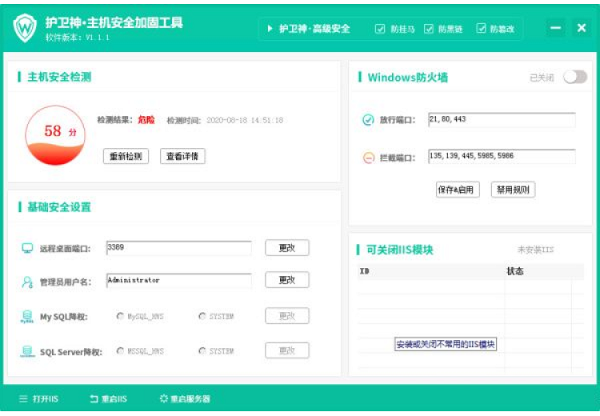
Task: Click the 重启IIS restart icon
Action: pyautogui.click(x=94, y=399)
